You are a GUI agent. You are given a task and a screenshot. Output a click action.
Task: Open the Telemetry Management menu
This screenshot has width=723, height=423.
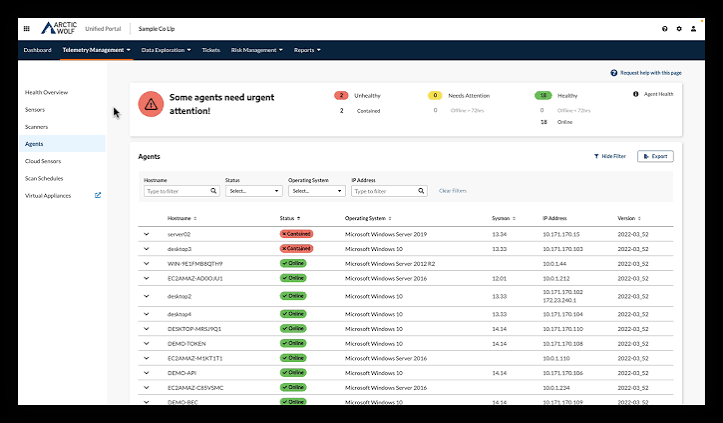96,50
